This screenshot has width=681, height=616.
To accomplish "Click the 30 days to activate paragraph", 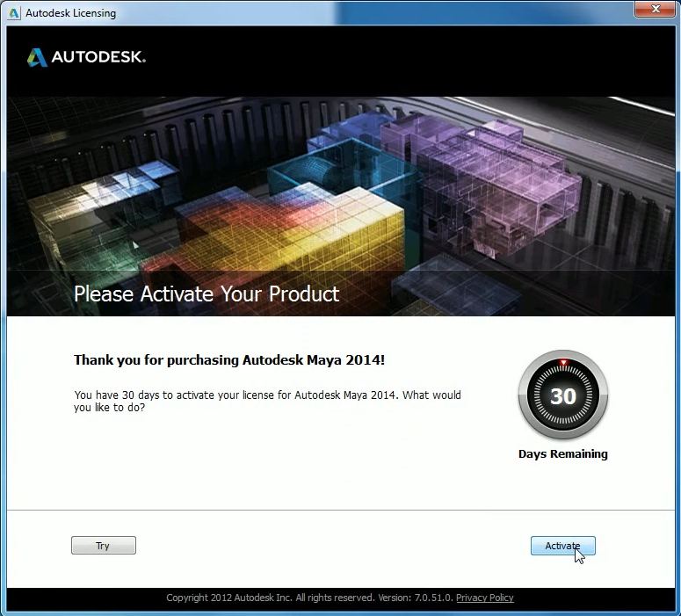I will [267, 401].
